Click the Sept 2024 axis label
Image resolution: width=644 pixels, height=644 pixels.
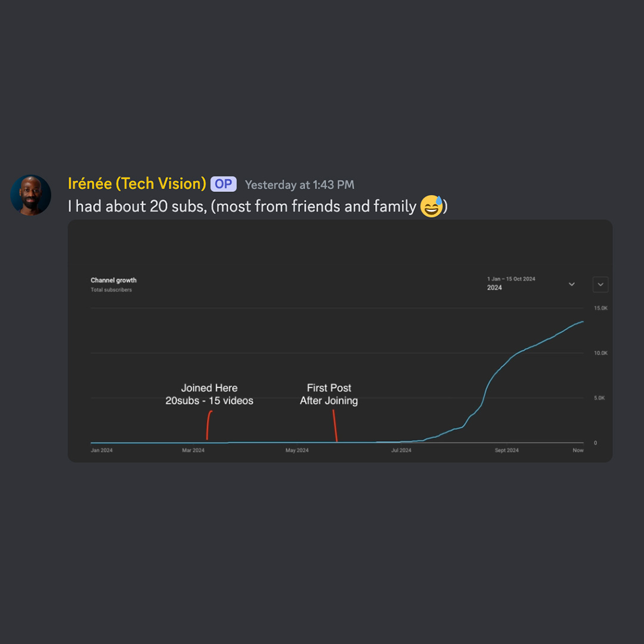(506, 450)
